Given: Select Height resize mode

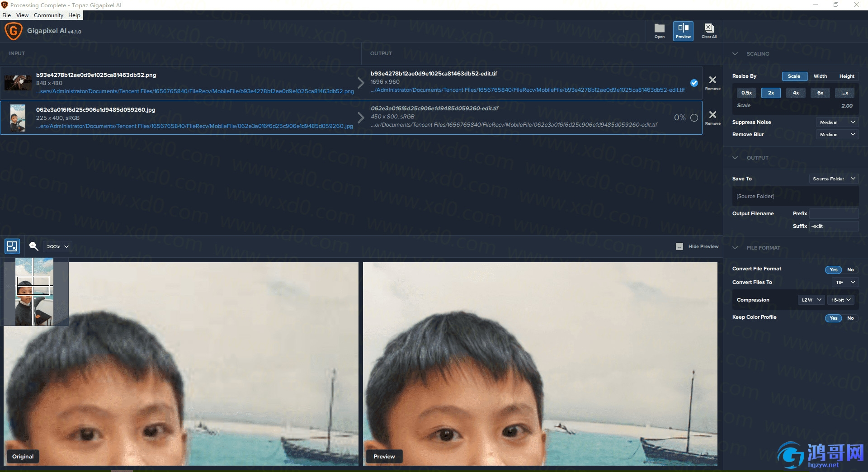Looking at the screenshot, I should pyautogui.click(x=846, y=76).
